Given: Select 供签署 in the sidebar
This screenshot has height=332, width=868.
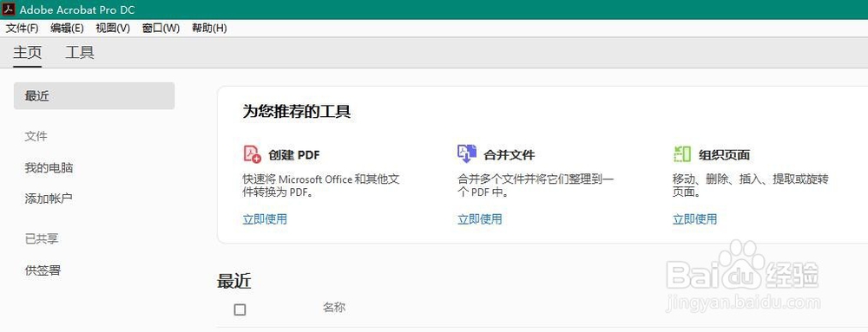Looking at the screenshot, I should coord(43,270).
